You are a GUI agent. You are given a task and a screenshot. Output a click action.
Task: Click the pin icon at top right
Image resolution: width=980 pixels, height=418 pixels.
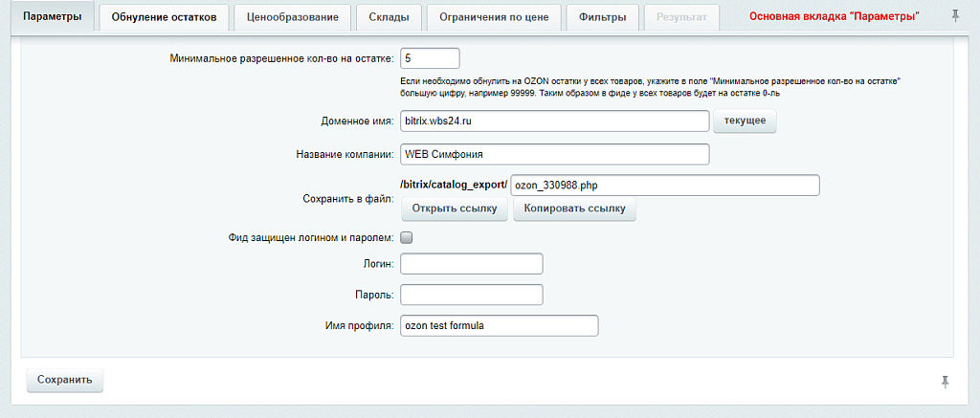(955, 16)
